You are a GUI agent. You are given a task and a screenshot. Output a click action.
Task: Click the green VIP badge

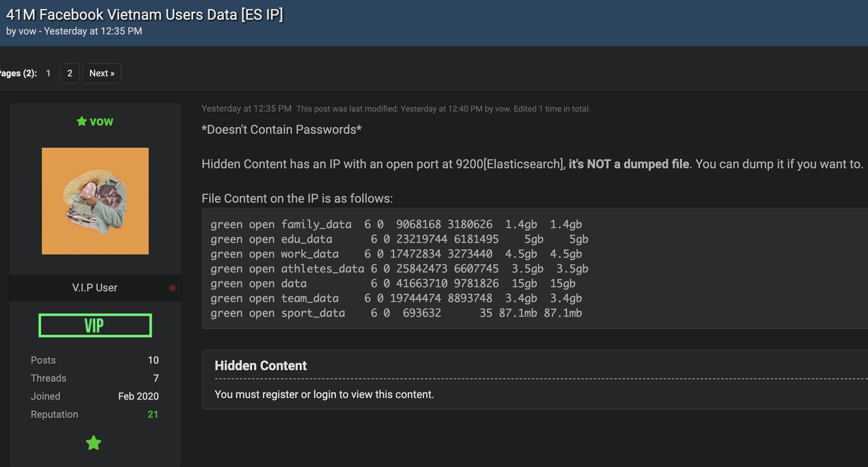click(x=95, y=325)
